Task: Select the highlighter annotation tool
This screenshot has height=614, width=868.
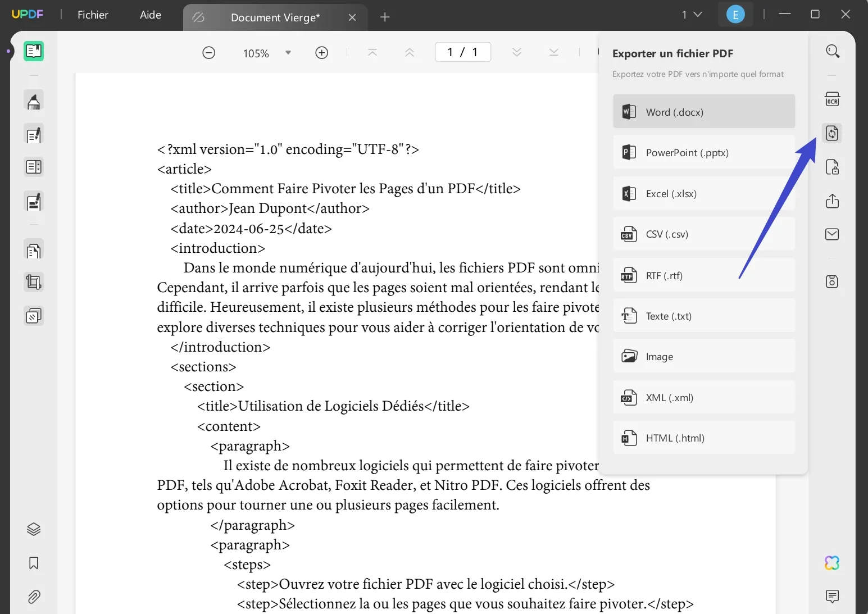Action: pos(34,101)
